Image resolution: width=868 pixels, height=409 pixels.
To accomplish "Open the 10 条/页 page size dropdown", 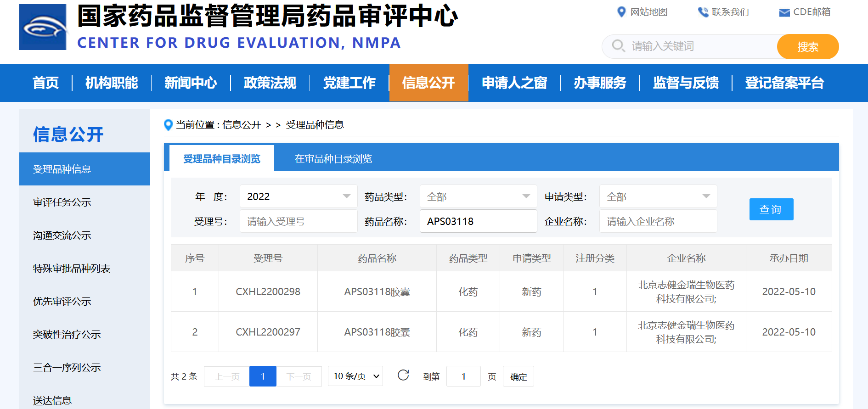I will [355, 376].
